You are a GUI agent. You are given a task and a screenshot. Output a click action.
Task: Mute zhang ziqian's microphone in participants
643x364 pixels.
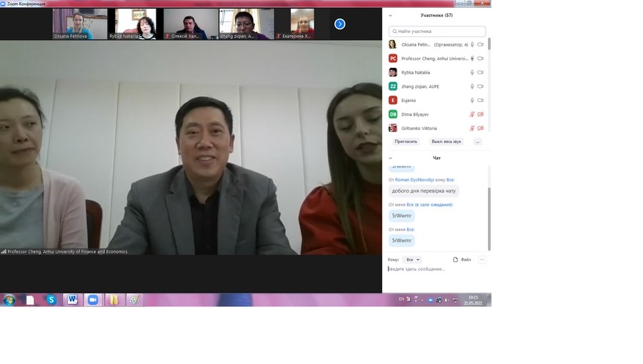(x=472, y=86)
